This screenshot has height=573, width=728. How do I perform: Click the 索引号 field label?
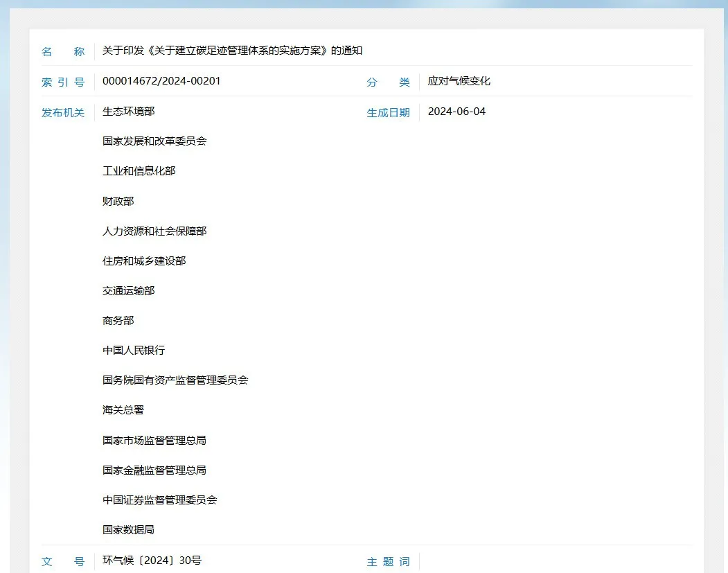(62, 82)
